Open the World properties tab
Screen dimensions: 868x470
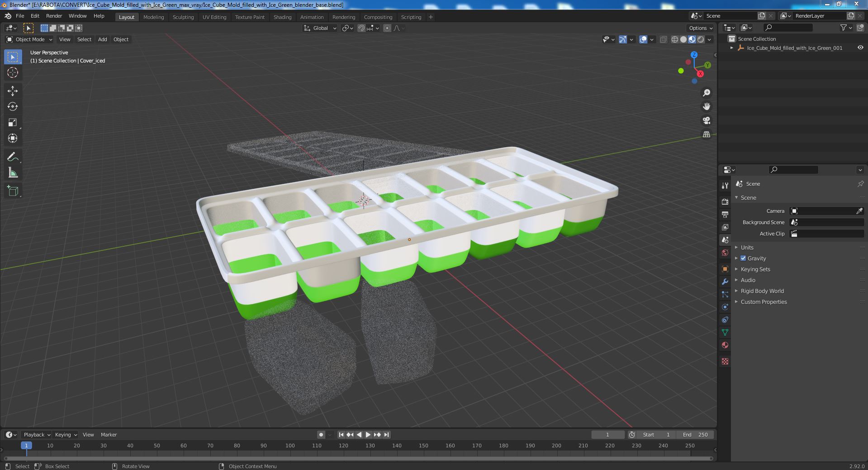point(725,252)
